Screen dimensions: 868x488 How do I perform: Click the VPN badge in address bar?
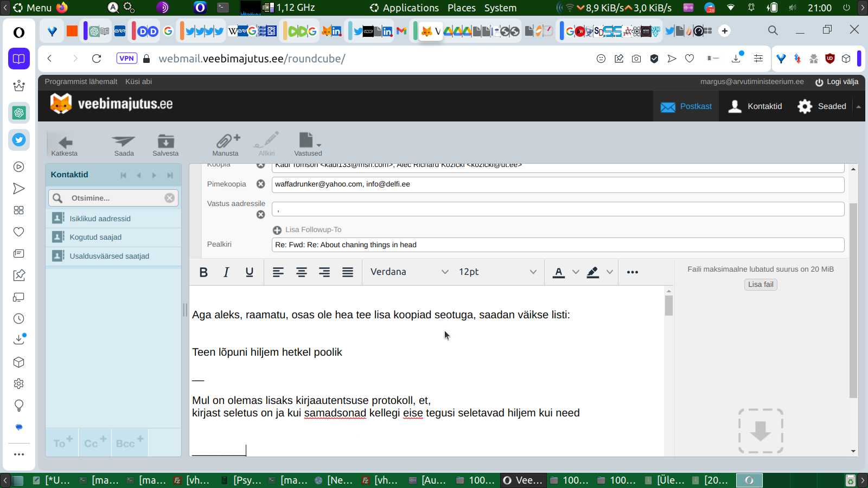tap(126, 59)
